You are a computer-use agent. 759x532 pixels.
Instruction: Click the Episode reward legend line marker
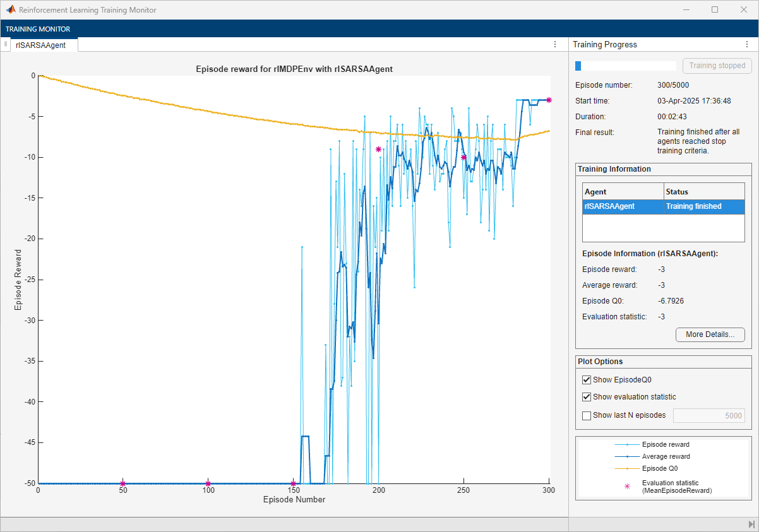[627, 444]
